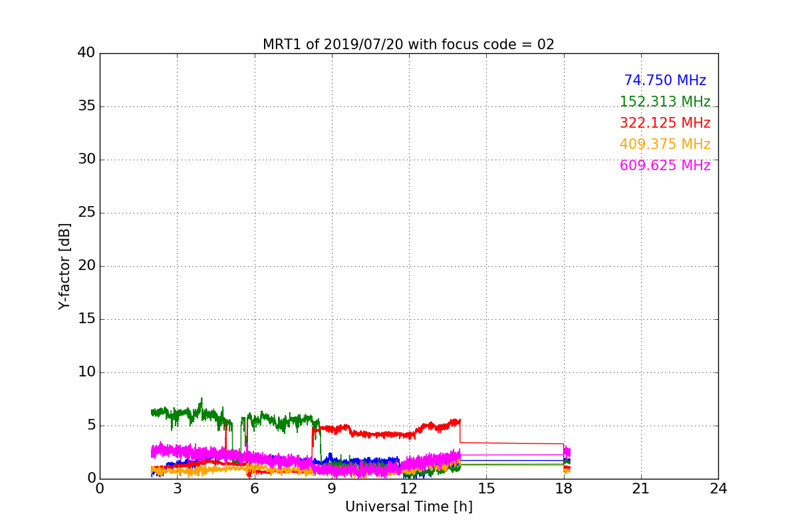Click x-axis tick label 18
This screenshot has height=532, width=798.
point(564,489)
